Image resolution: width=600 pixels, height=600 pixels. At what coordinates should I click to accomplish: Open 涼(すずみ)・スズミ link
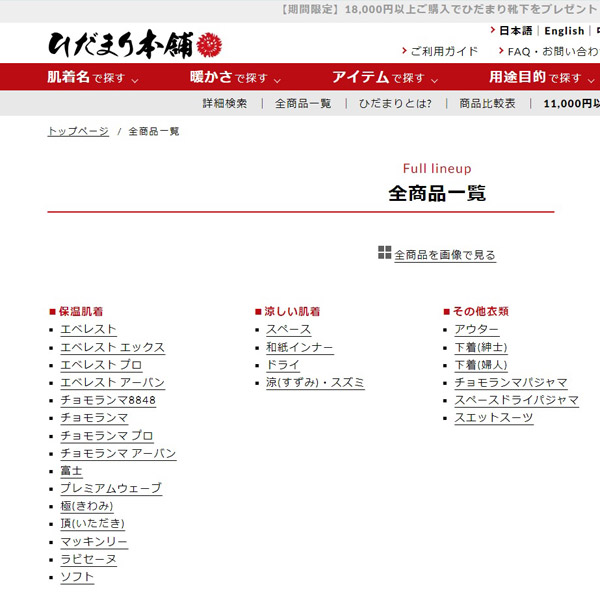[315, 383]
